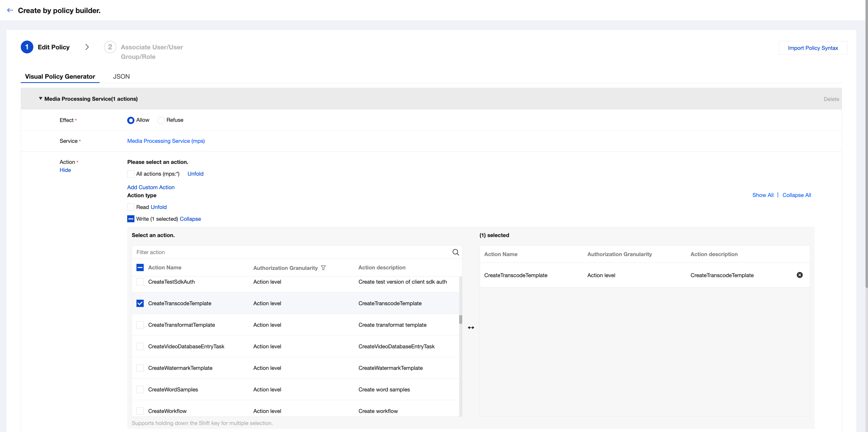The width and height of the screenshot is (868, 432).
Task: Check the All actions (mps:*) checkbox
Action: click(x=131, y=174)
